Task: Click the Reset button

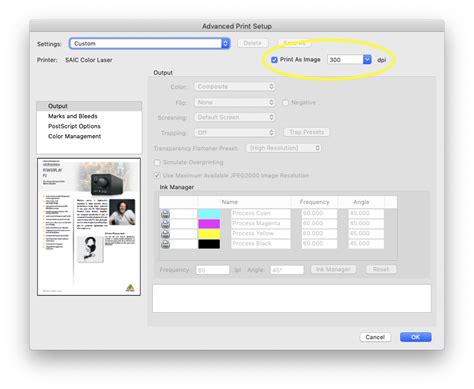Action: pyautogui.click(x=381, y=269)
